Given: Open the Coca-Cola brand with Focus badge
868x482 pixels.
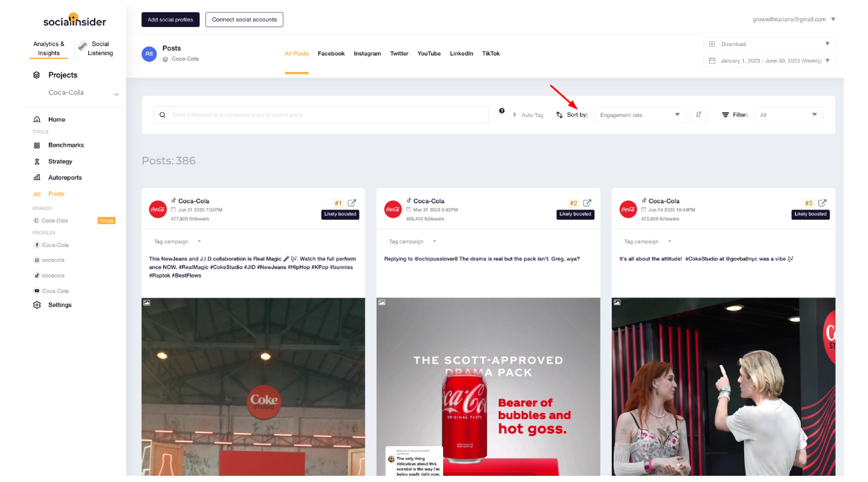Looking at the screenshot, I should pos(74,220).
